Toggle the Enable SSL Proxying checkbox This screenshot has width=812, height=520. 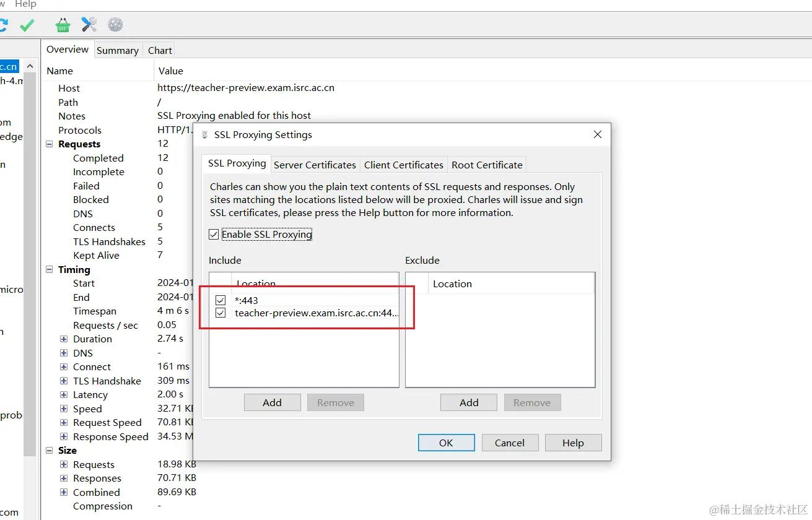pos(214,235)
